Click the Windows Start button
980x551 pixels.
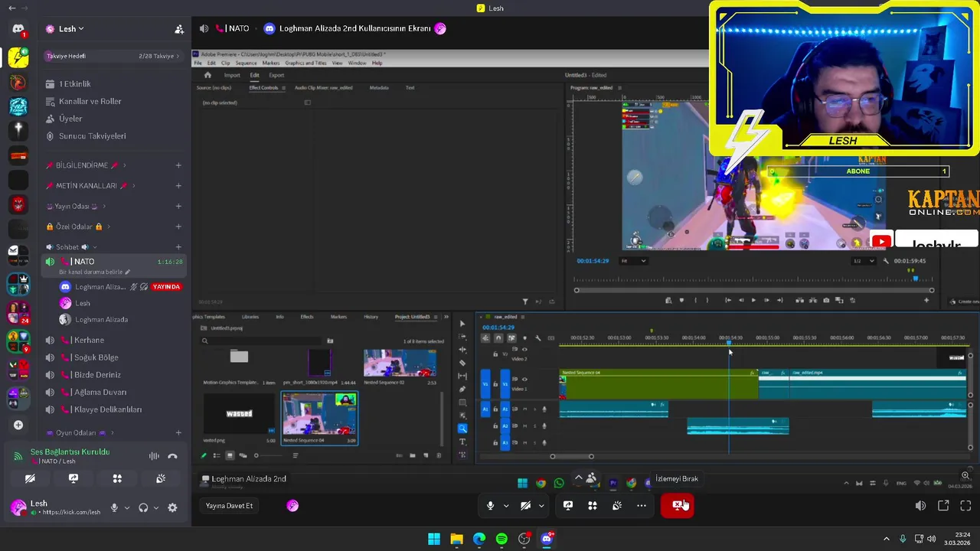click(434, 539)
